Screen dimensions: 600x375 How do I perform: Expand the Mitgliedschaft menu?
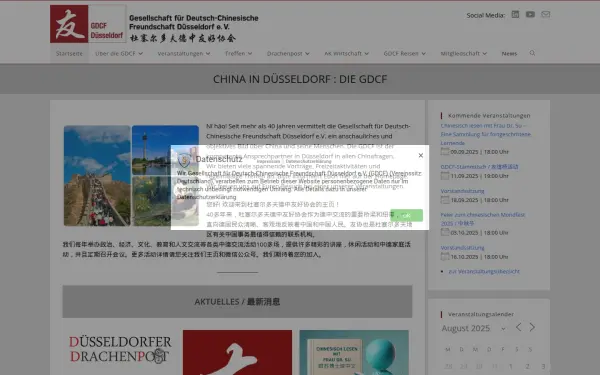click(463, 54)
